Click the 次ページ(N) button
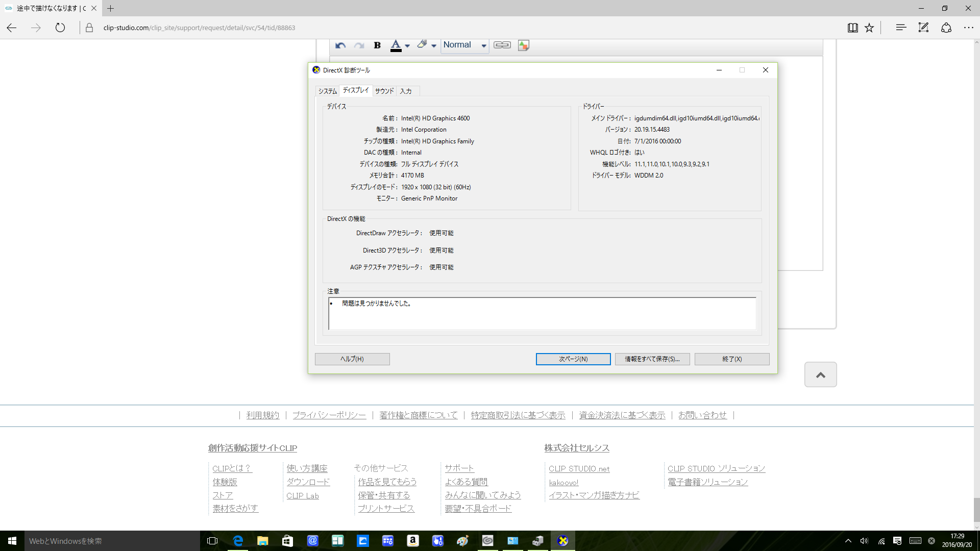 (x=573, y=359)
